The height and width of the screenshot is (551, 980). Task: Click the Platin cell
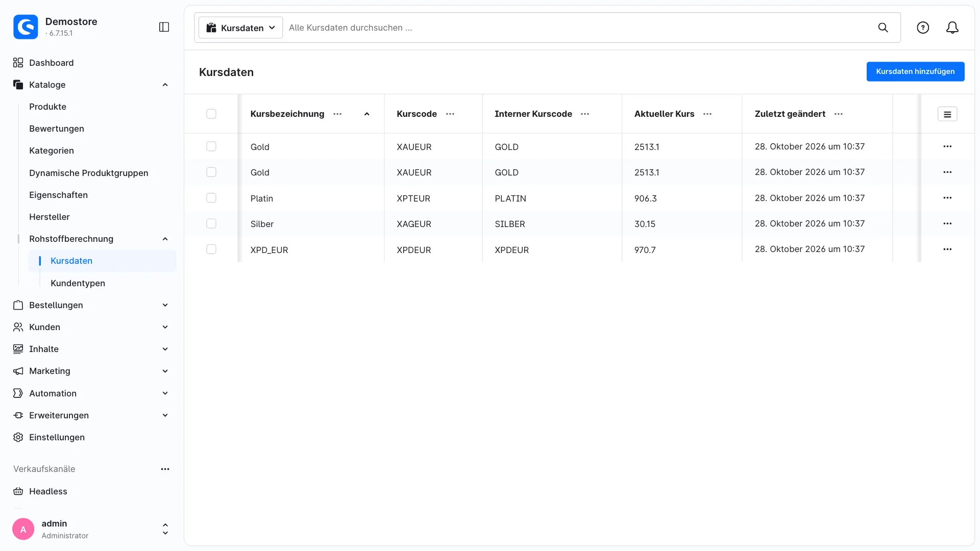(261, 198)
